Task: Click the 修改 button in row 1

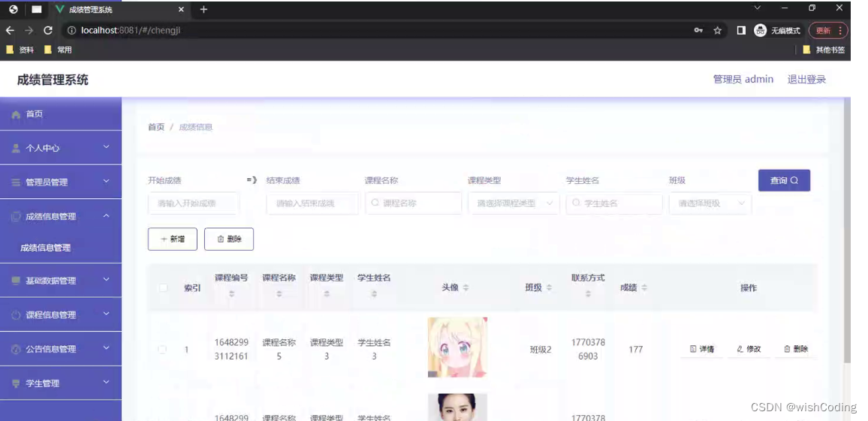Action: pos(749,349)
